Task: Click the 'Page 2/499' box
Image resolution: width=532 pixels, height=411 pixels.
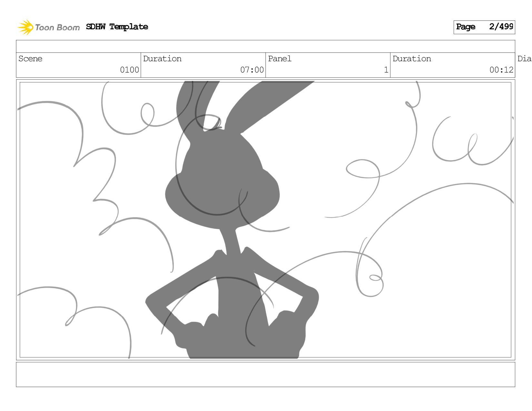Action: coord(484,27)
